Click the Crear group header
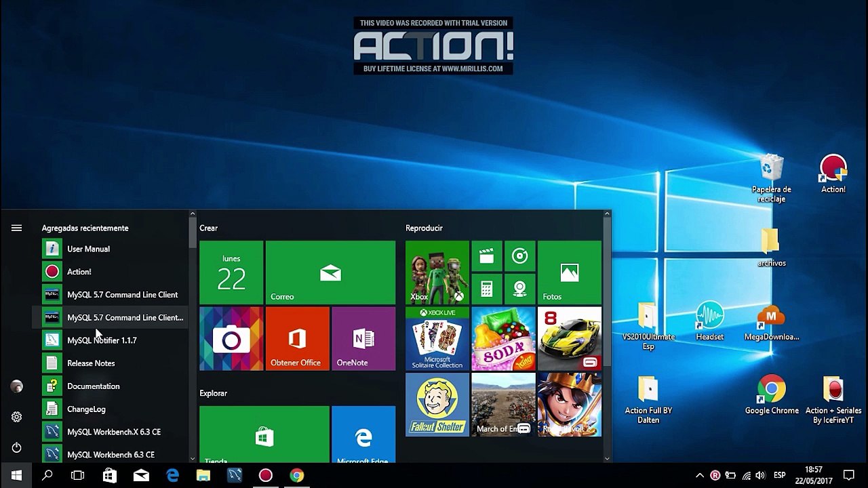 208,228
